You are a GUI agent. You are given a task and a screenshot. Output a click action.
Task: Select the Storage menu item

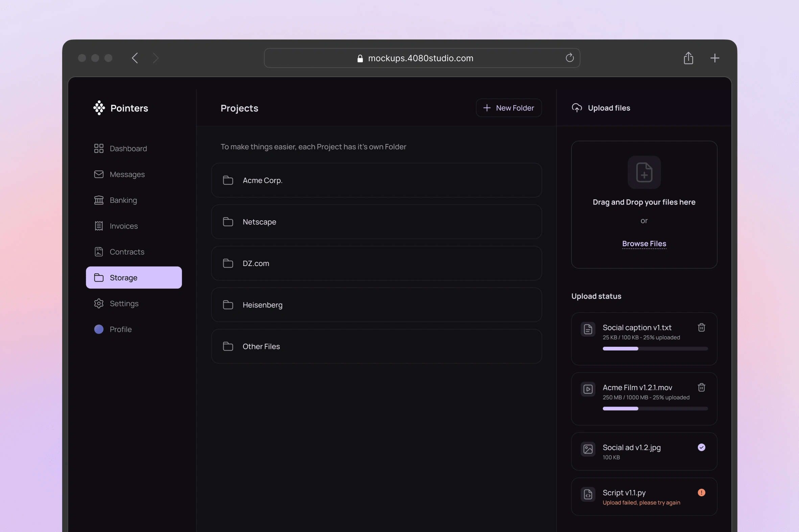click(x=134, y=277)
